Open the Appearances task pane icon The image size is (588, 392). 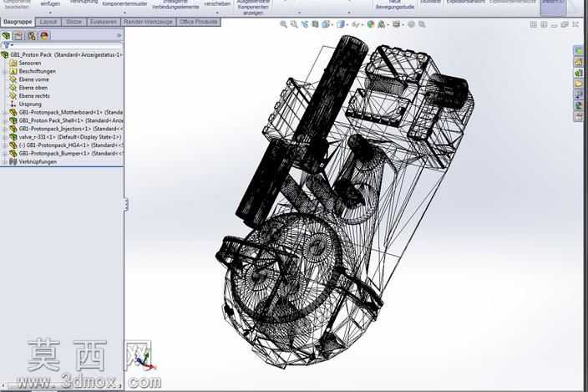pyautogui.click(x=579, y=106)
